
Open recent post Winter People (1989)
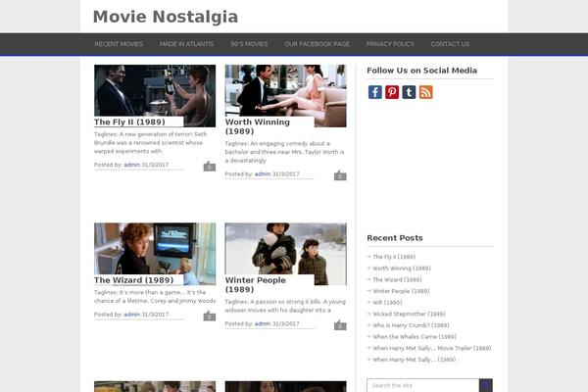click(401, 291)
